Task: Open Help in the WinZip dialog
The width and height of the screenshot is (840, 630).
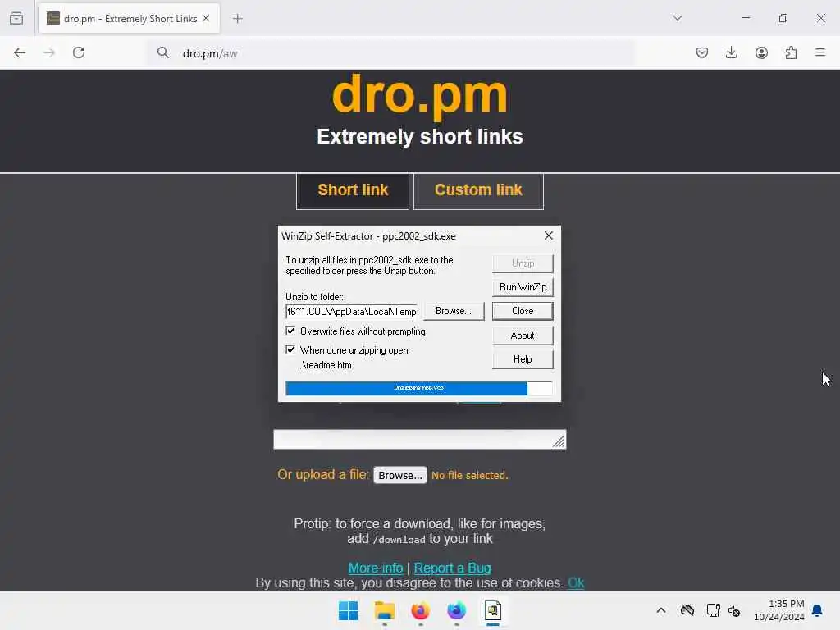Action: [523, 359]
